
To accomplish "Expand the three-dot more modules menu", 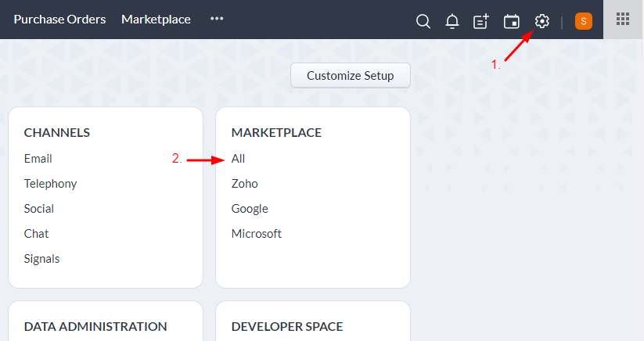I will pyautogui.click(x=217, y=19).
